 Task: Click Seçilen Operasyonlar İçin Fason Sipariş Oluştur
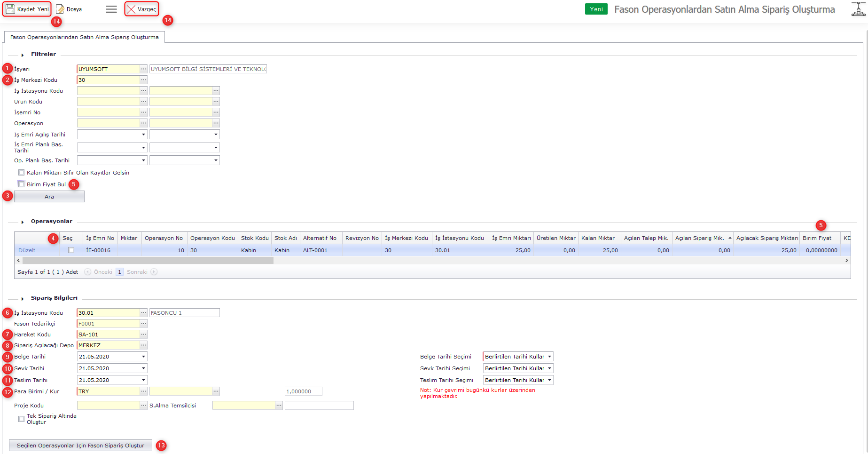pos(80,446)
